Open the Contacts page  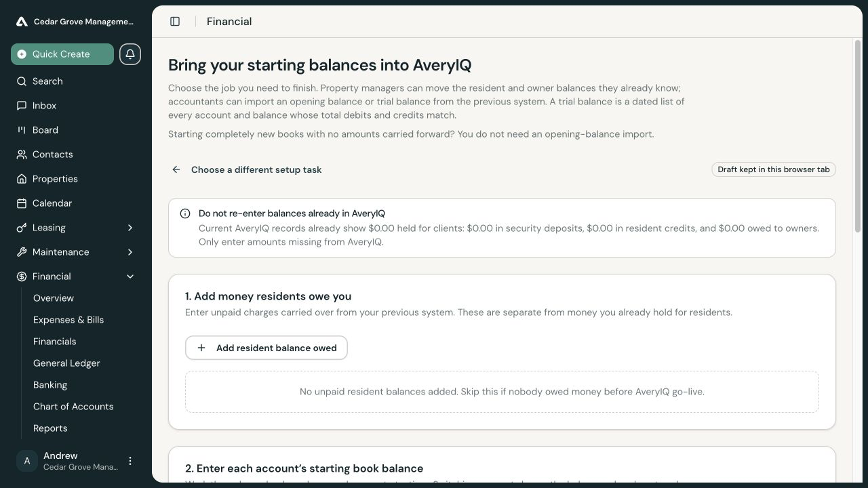click(x=76, y=155)
